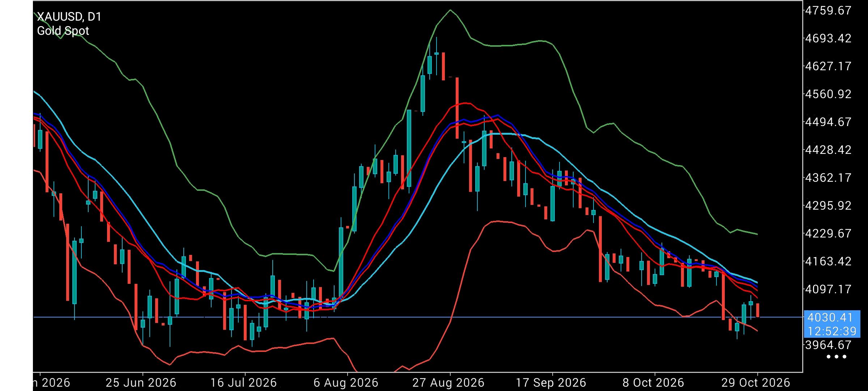This screenshot has height=391, width=868.
Task: Click the current price label 4030.41
Action: pos(830,318)
